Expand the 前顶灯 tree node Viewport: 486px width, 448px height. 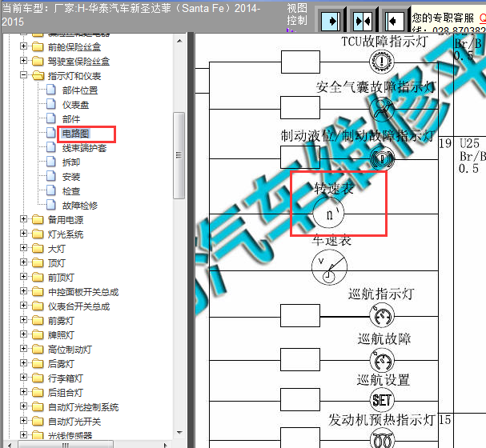click(23, 277)
